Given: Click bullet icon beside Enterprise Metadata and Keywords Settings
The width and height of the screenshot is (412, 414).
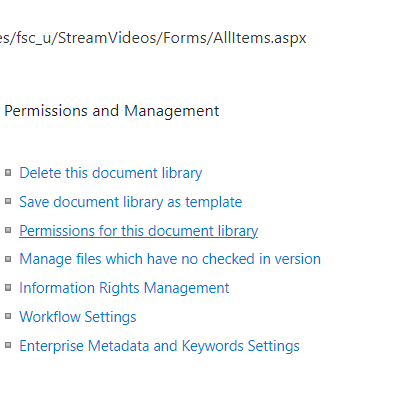Looking at the screenshot, I should [8, 345].
